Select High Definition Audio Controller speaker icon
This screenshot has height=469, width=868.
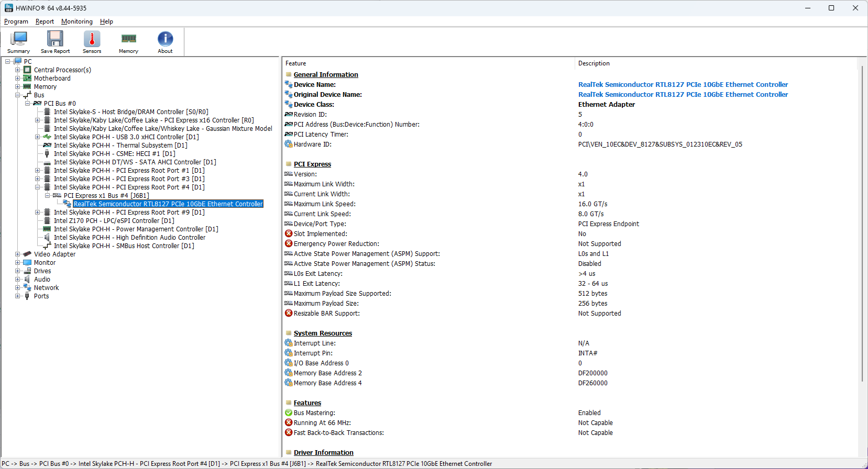coord(47,237)
